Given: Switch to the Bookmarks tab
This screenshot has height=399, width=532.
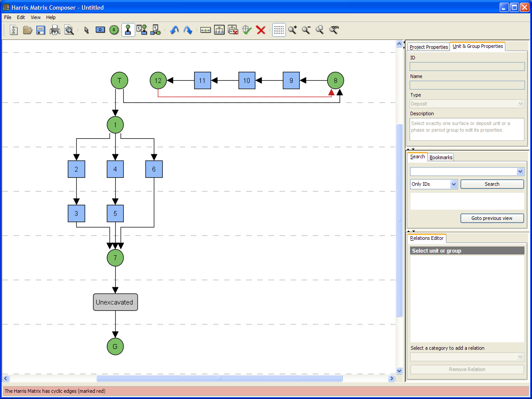Looking at the screenshot, I should pos(441,157).
